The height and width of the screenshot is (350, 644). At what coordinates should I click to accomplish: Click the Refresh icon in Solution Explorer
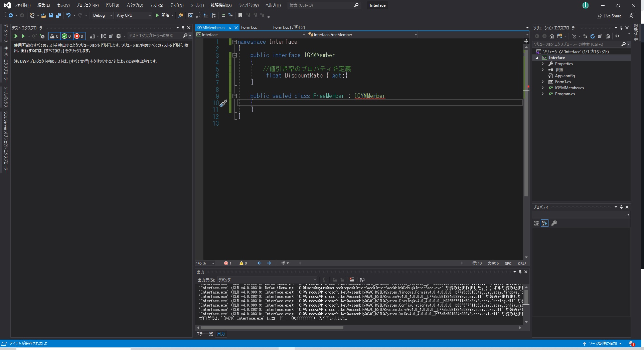click(x=592, y=36)
